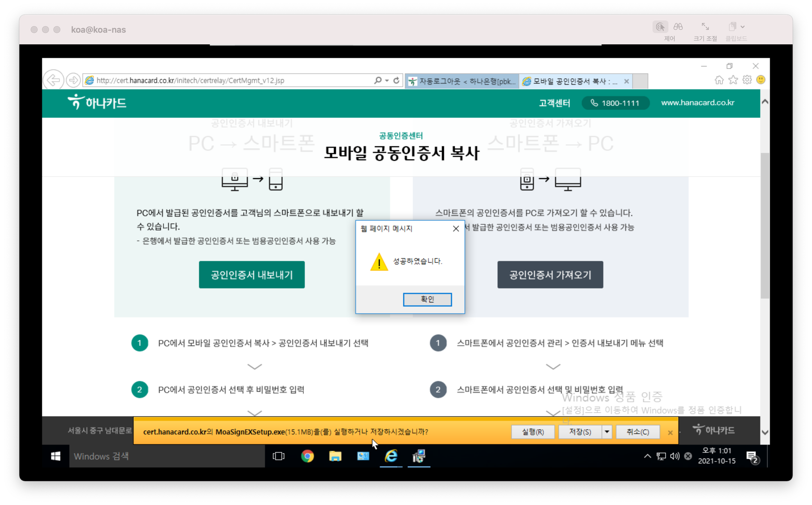Open IE settings gear icon

747,80
